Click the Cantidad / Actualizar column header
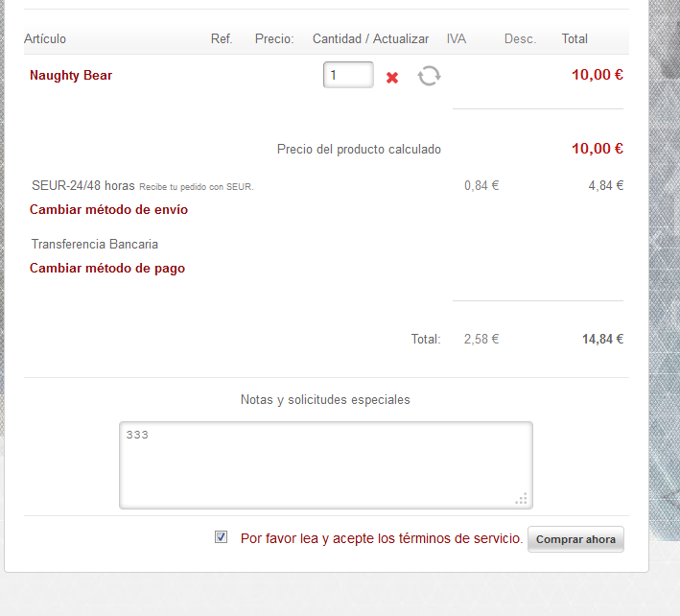 pyautogui.click(x=370, y=39)
